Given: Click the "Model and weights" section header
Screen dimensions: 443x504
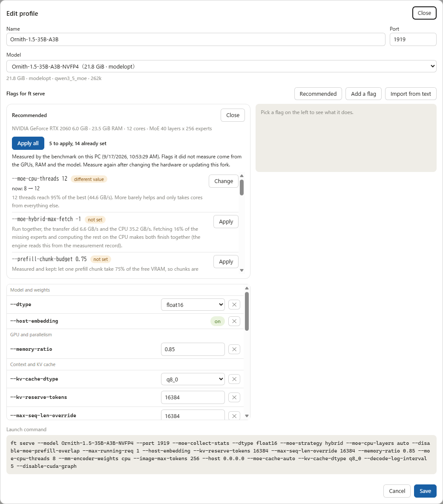Looking at the screenshot, I should pyautogui.click(x=30, y=290).
